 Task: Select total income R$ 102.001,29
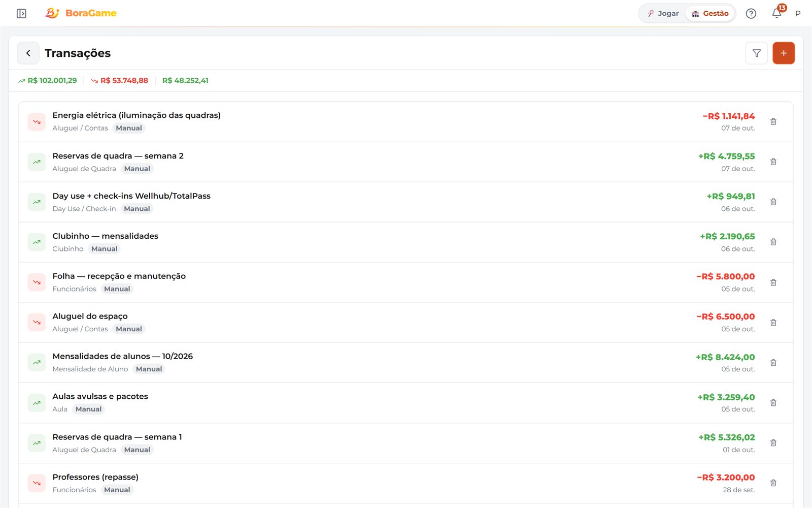[48, 80]
